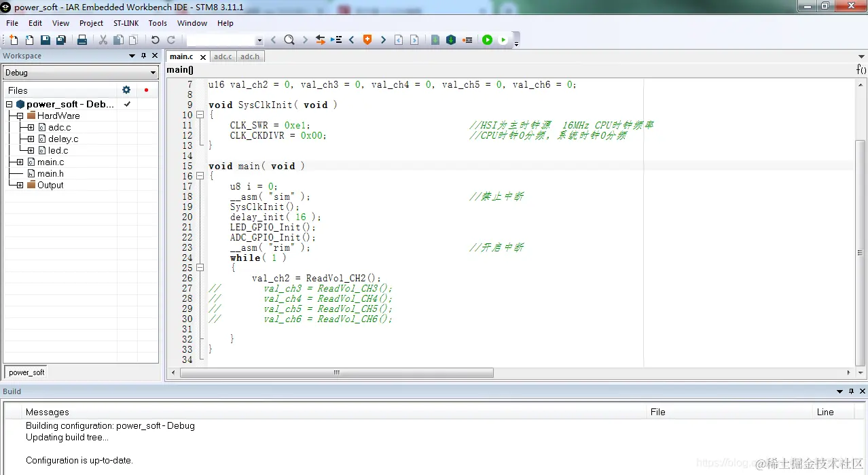Expand the adc.c tree node
Viewport: 868px width, 475px height.
pos(31,128)
